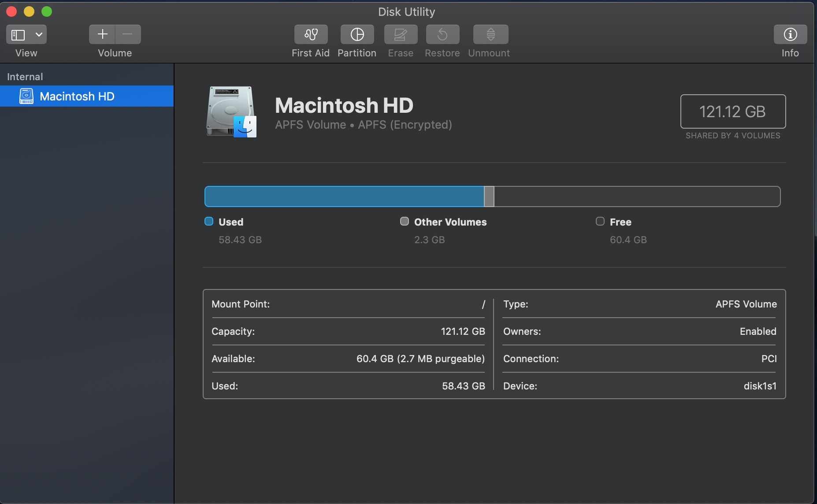Click the 60.4 GB free value under legend

(628, 240)
